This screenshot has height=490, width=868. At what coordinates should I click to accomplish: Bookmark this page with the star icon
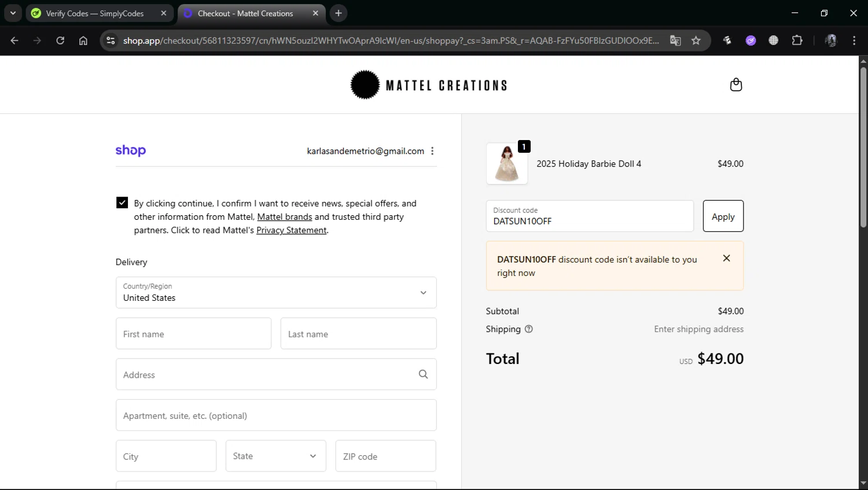coord(696,40)
